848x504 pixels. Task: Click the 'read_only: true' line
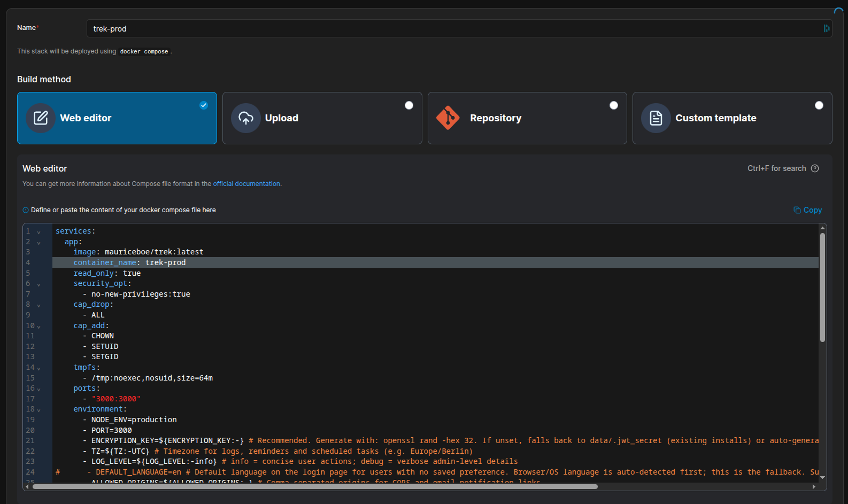107,273
